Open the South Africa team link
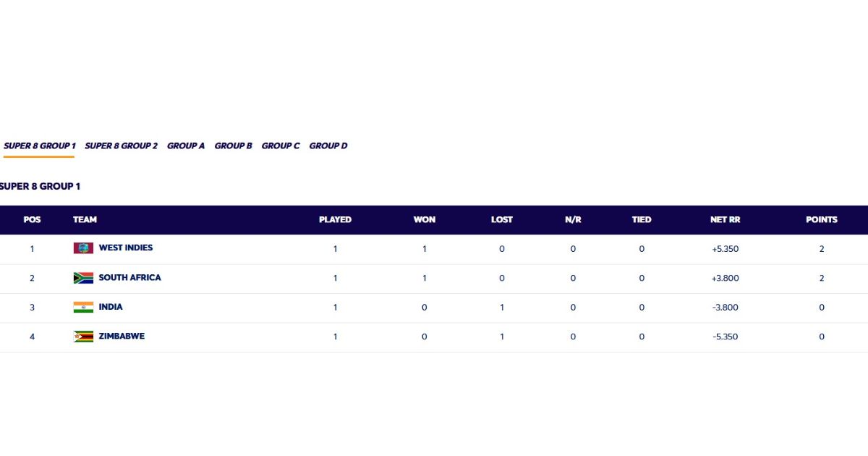The width and height of the screenshot is (868, 456). [130, 277]
